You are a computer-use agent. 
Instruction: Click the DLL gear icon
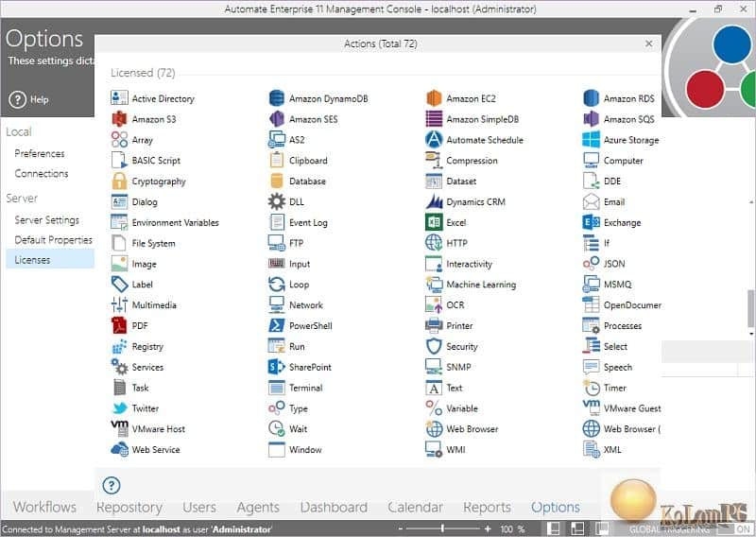pyautogui.click(x=276, y=201)
